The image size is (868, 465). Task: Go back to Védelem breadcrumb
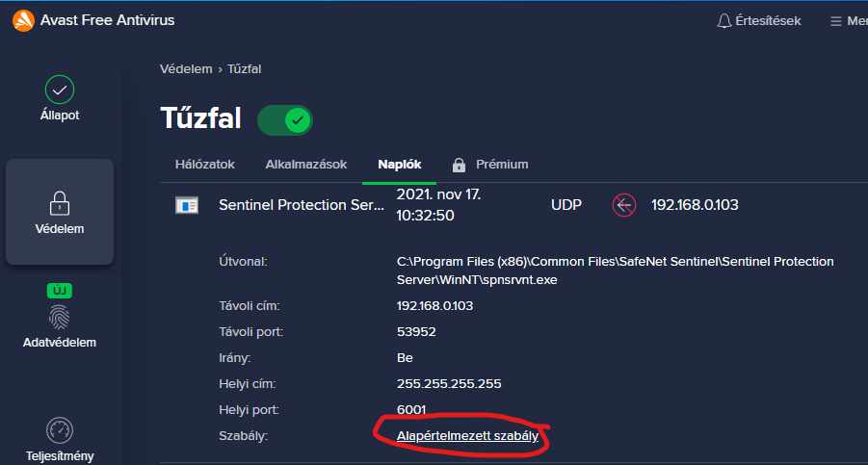186,69
